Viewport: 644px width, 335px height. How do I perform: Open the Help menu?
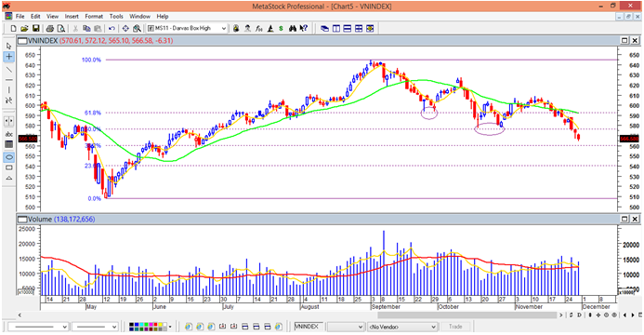[x=163, y=17]
